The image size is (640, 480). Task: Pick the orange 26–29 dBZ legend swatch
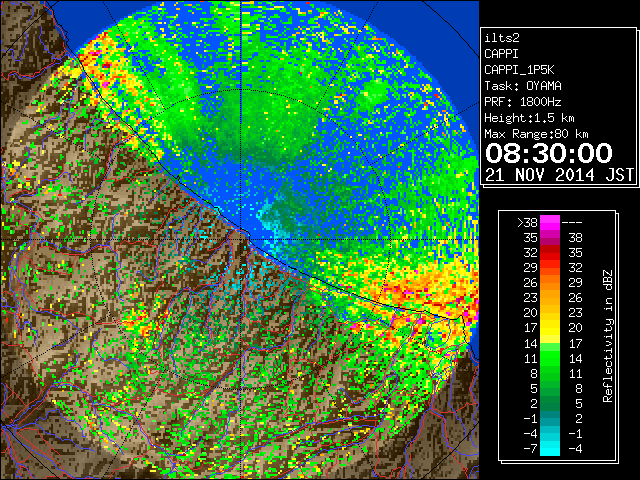[550, 282]
